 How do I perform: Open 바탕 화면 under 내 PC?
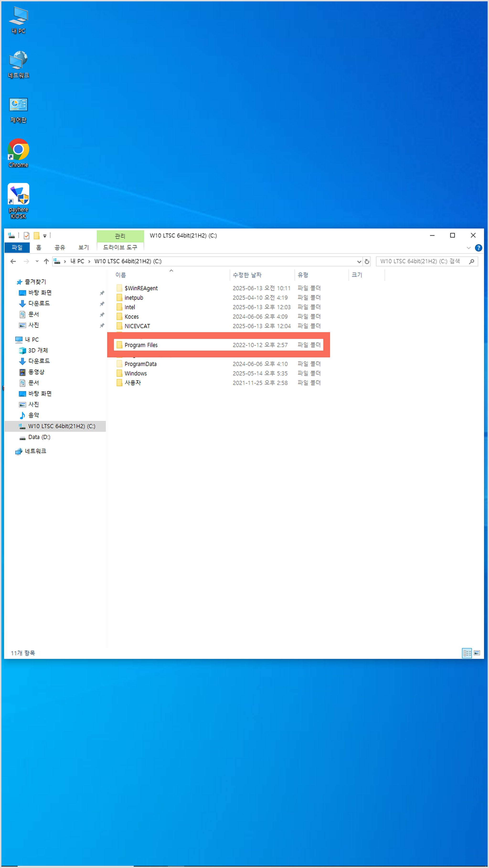(40, 393)
